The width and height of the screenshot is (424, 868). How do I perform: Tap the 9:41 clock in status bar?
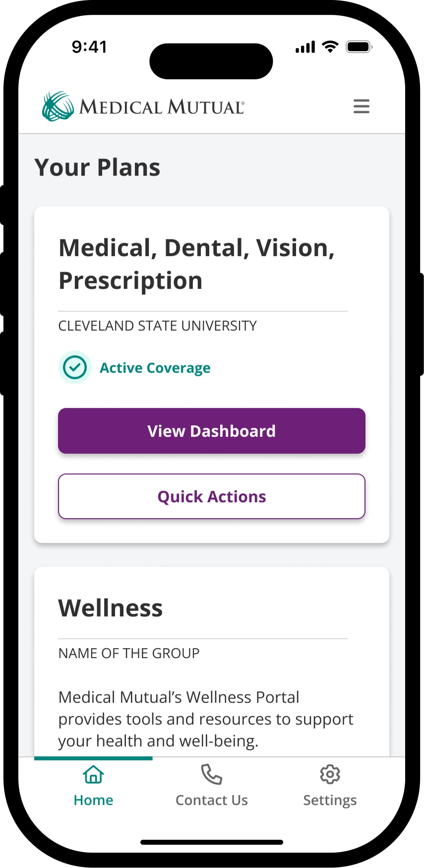click(x=89, y=47)
